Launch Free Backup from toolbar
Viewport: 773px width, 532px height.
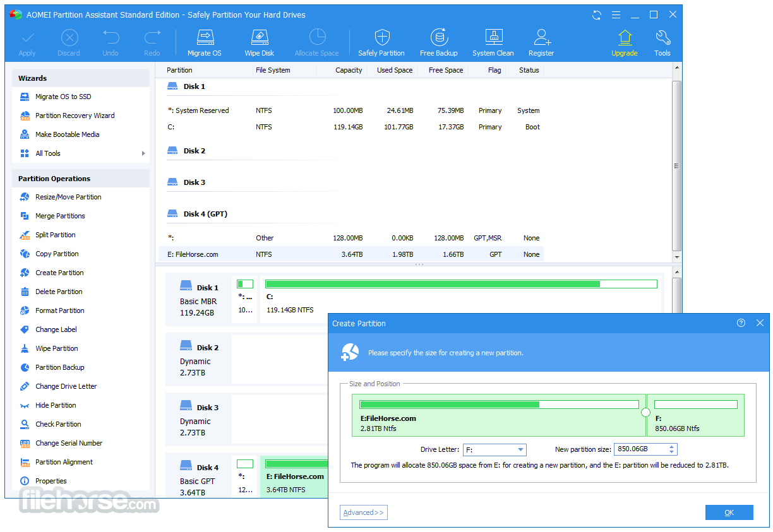coord(439,43)
